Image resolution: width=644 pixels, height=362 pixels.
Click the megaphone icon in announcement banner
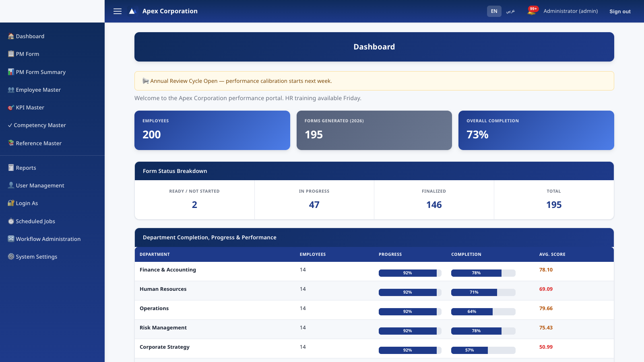click(x=146, y=81)
